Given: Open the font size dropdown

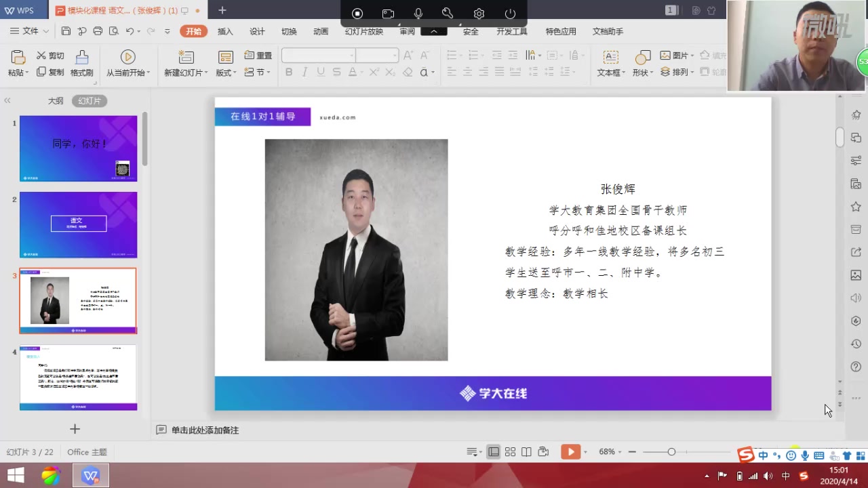Looking at the screenshot, I should coord(394,56).
